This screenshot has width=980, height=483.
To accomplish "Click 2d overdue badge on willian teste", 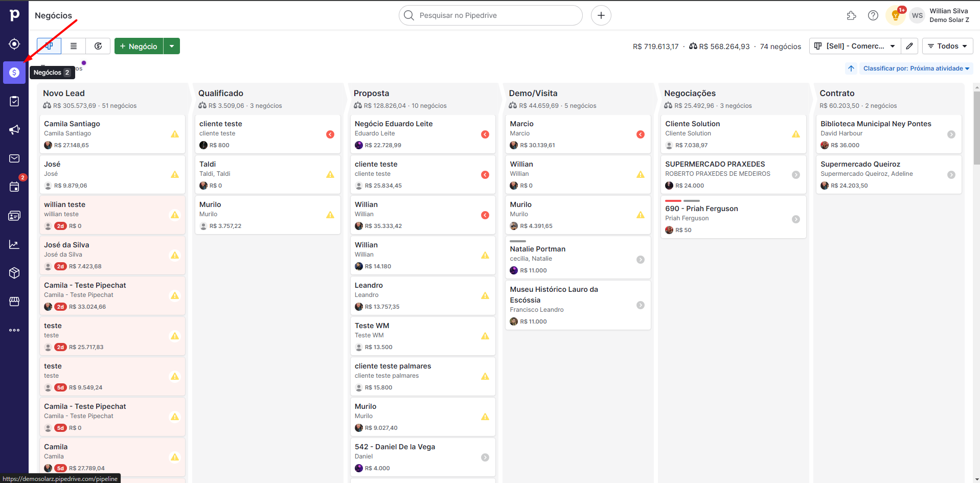I will coord(60,226).
